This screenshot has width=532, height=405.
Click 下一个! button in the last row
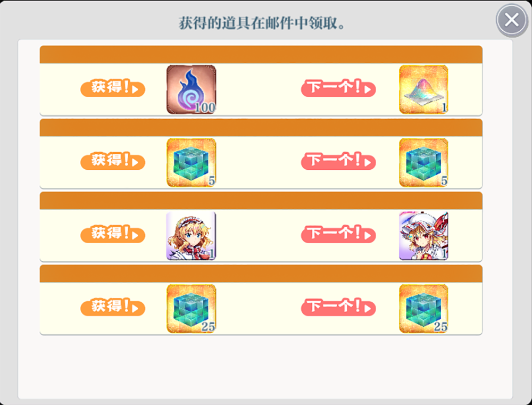pos(338,307)
